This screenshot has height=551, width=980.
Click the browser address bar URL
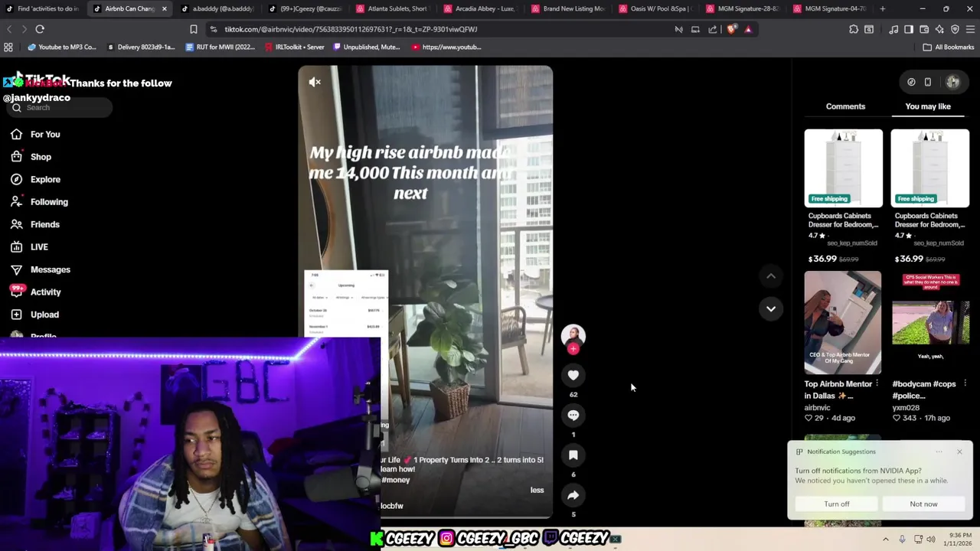coord(351,29)
